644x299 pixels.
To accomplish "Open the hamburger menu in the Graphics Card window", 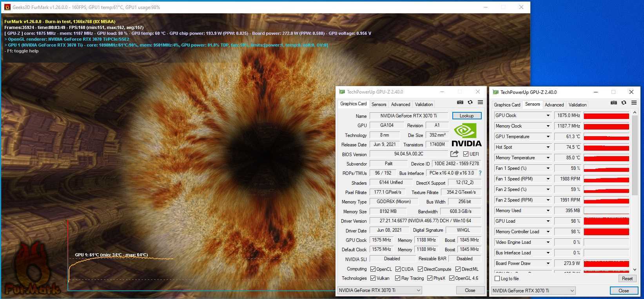I will tap(480, 103).
